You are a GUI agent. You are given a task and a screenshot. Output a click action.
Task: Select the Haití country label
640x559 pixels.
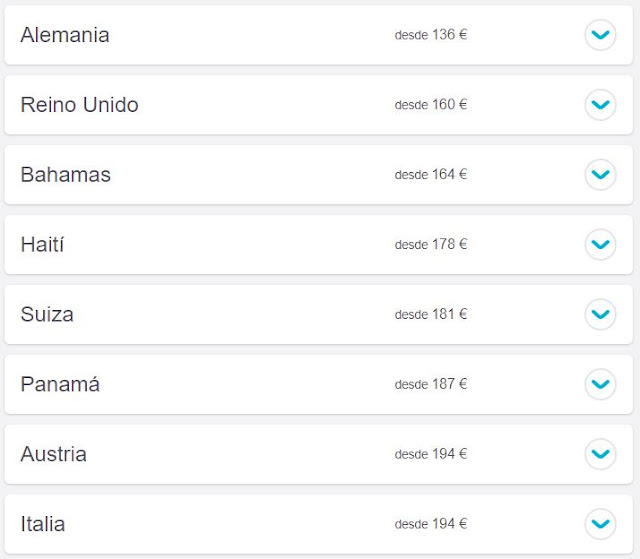[x=42, y=244]
